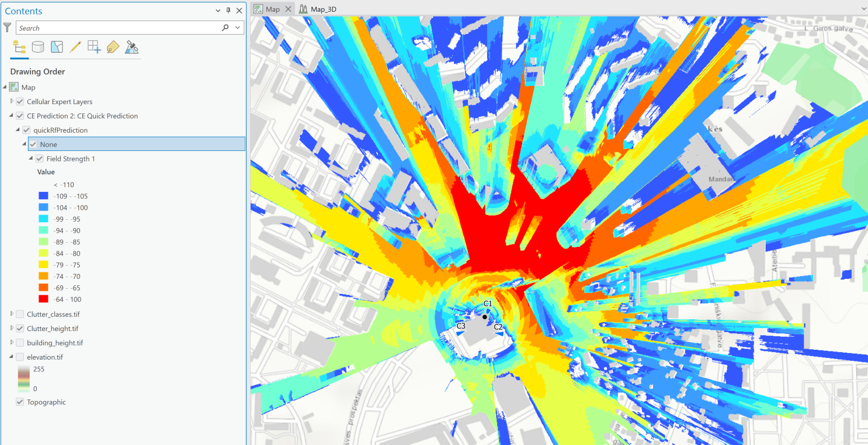Close the Contents pane
Viewport: 868px width, 445px height.
pos(239,11)
